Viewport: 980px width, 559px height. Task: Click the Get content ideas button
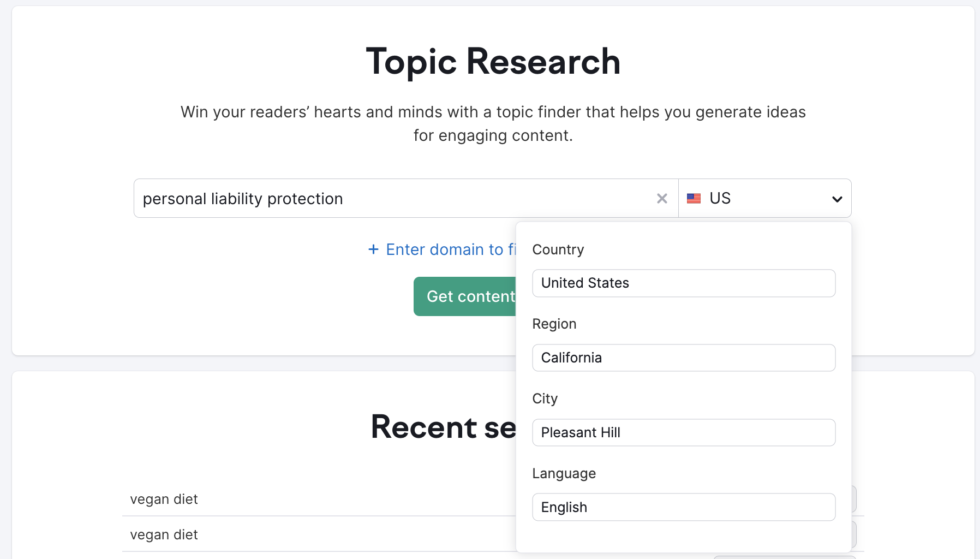pos(469,296)
